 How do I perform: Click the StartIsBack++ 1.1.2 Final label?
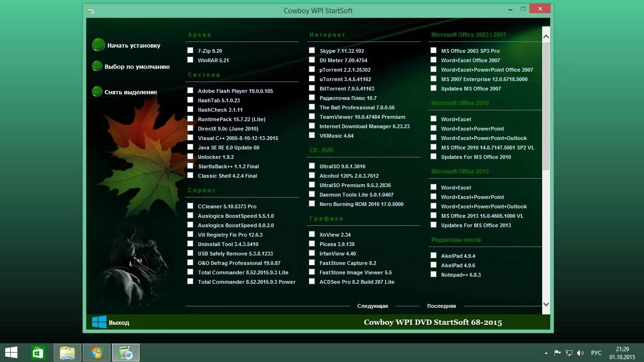click(228, 166)
